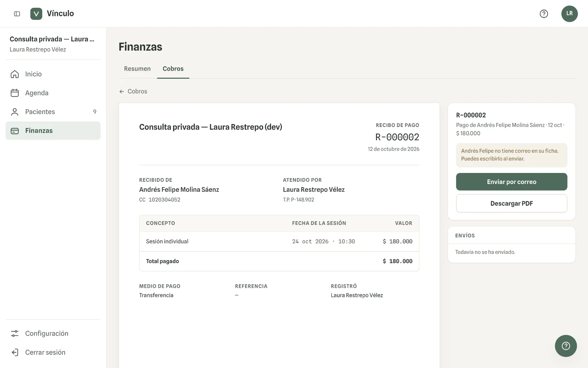Click ID number CC 1020304052
The height and width of the screenshot is (368, 588).
click(159, 200)
